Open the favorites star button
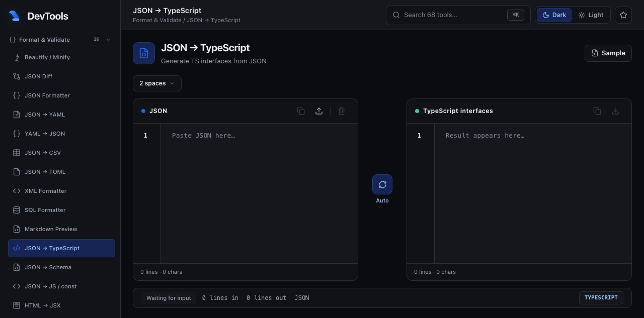 pos(623,15)
